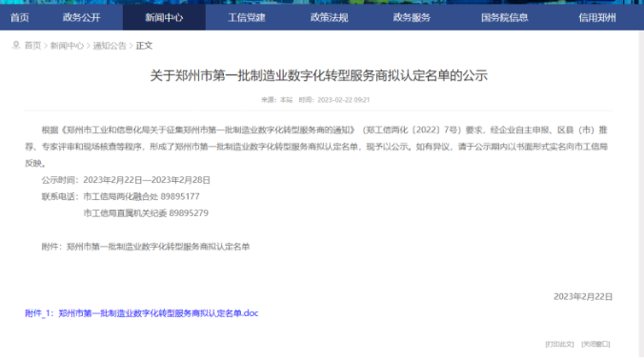Click the 市工信局直属机关纪委 89895279 line
644x361 pixels.
tap(146, 213)
